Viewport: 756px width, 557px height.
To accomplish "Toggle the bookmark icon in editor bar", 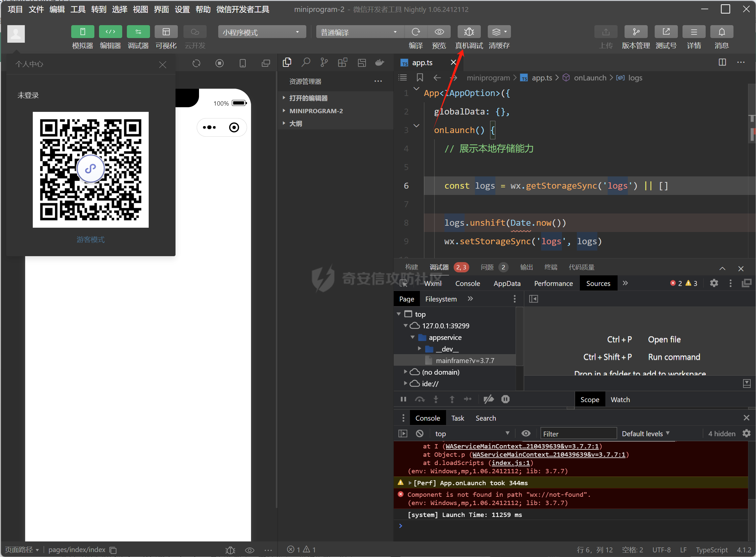I will (420, 78).
